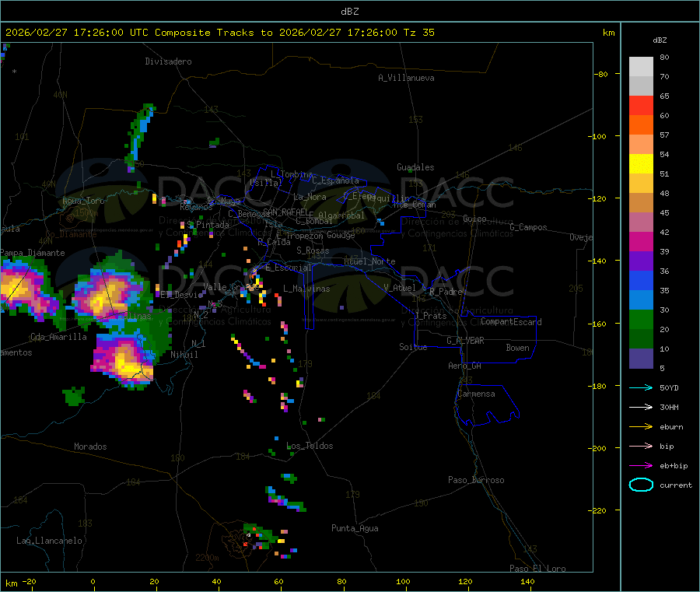Click the magenta eb+bip arrow in legend
Viewport: 700px width, 592px height.
641,466
